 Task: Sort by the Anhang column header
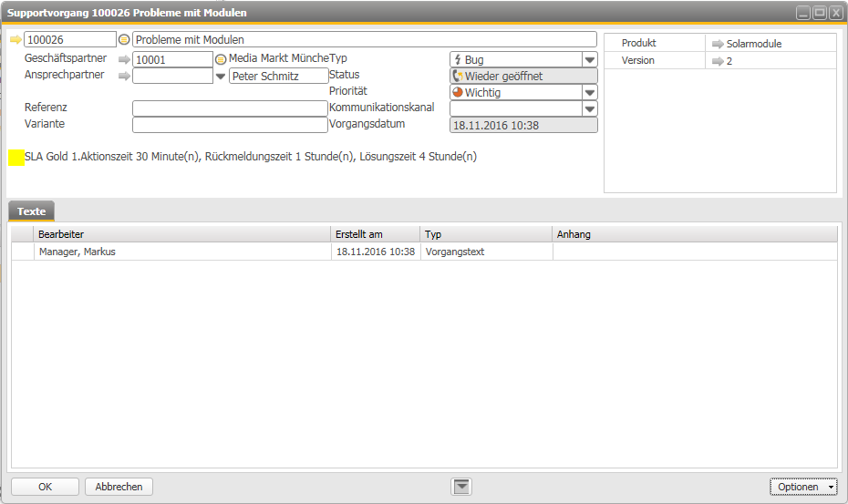(x=695, y=234)
